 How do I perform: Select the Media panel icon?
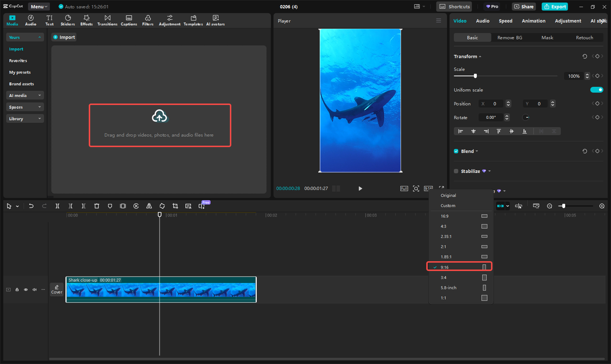pos(12,20)
